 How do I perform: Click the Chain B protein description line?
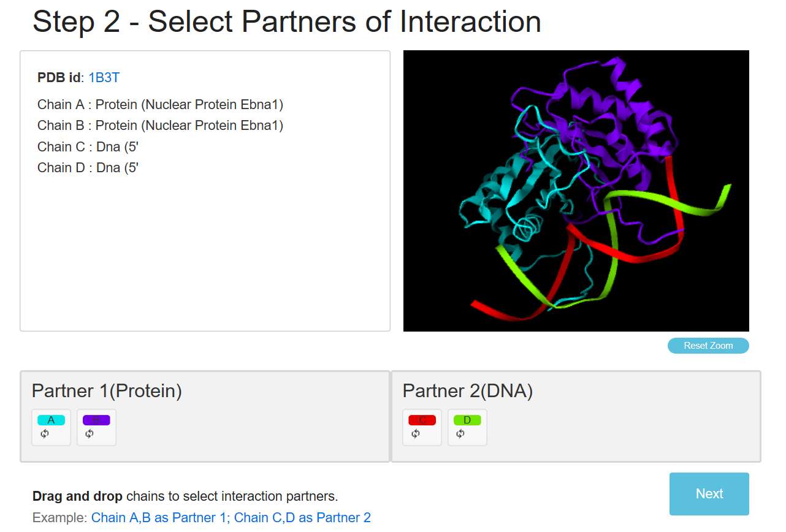[x=160, y=126]
